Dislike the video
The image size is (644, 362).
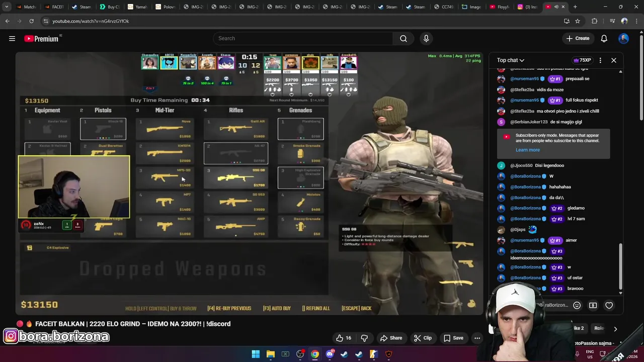[x=364, y=338]
